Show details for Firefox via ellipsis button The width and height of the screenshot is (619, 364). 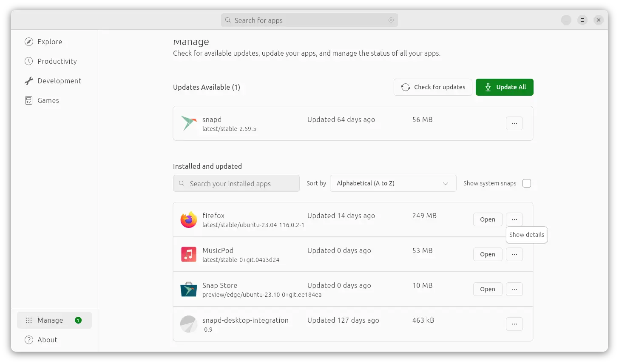pos(514,219)
